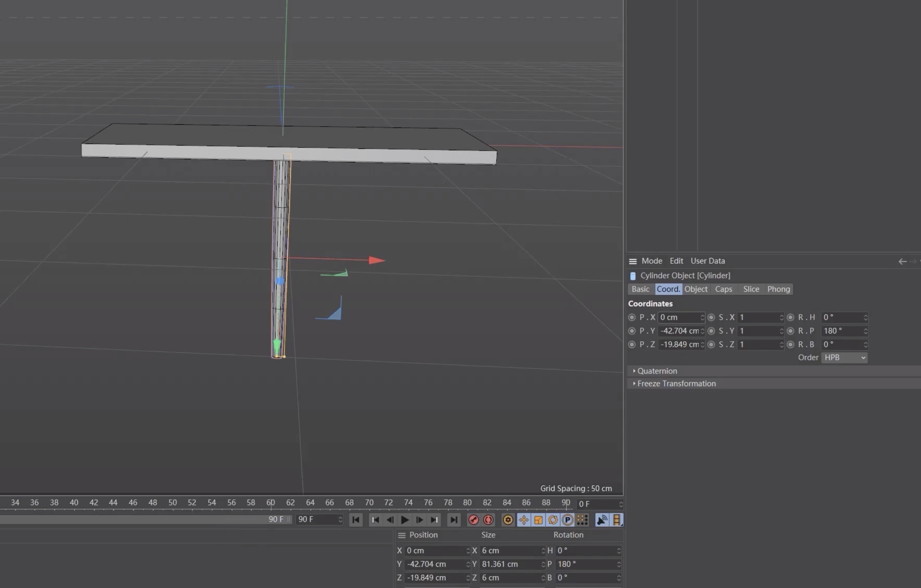921x588 pixels.
Task: Toggle the S.Z animation circle
Action: (711, 344)
